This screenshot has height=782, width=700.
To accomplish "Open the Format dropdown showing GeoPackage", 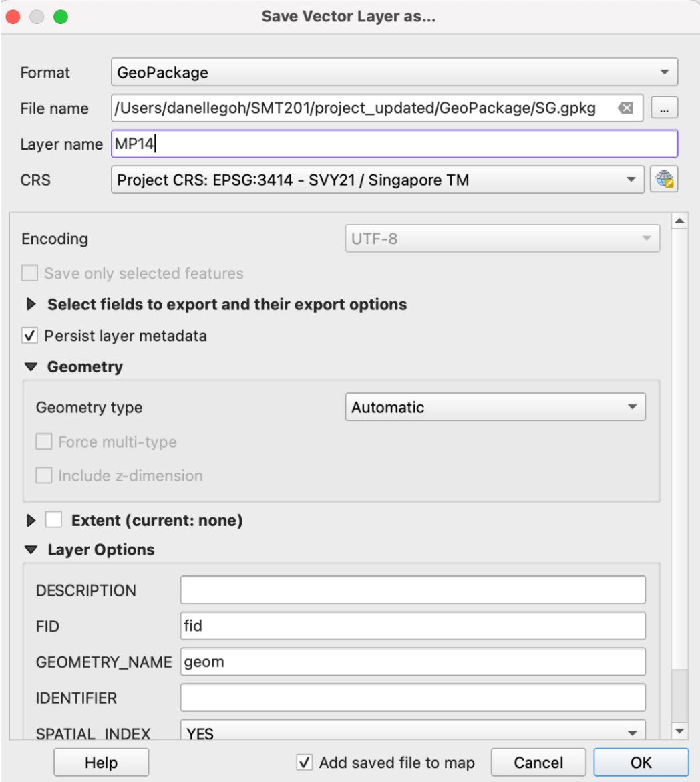I will (394, 72).
